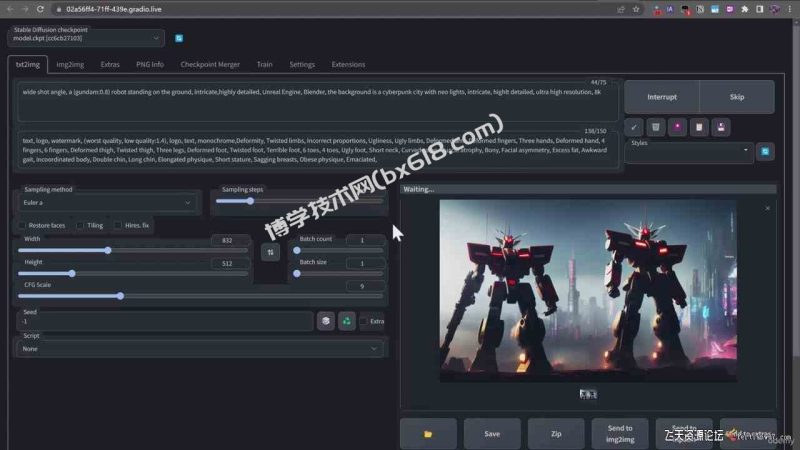Viewport: 800px width, 450px height.
Task: Click the Batch count value field
Action: (364, 240)
